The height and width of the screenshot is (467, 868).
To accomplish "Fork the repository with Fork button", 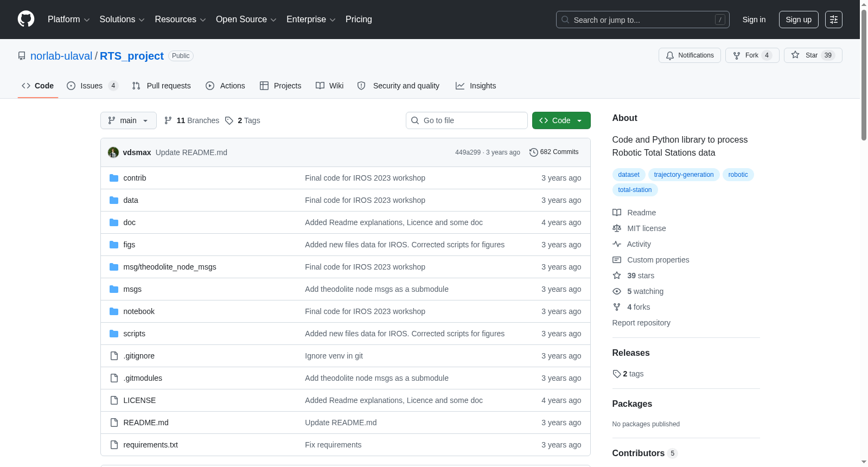I will coord(752,55).
